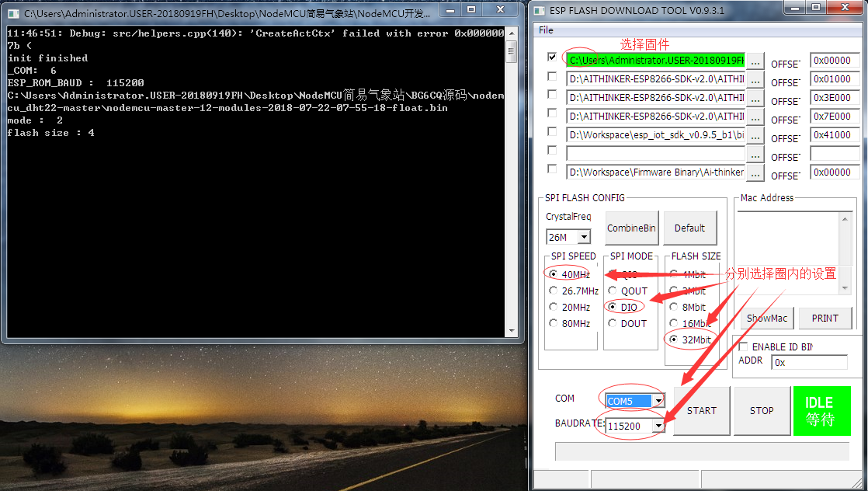Click the ESP Flash Download Tool title icon
The image size is (868, 491).
(540, 8)
